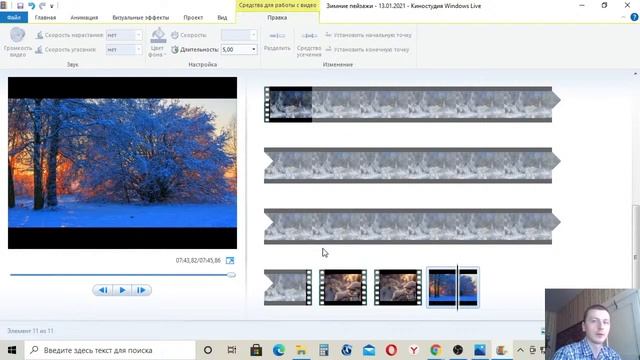
Task: Select the second snowy branches clip thumbnail
Action: pos(398,287)
